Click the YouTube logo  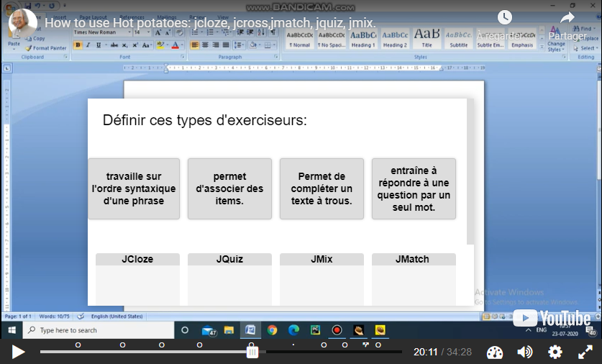click(x=552, y=318)
